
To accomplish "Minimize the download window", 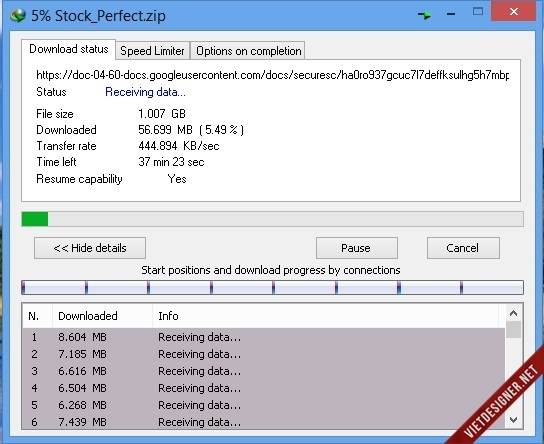I will tap(451, 14).
